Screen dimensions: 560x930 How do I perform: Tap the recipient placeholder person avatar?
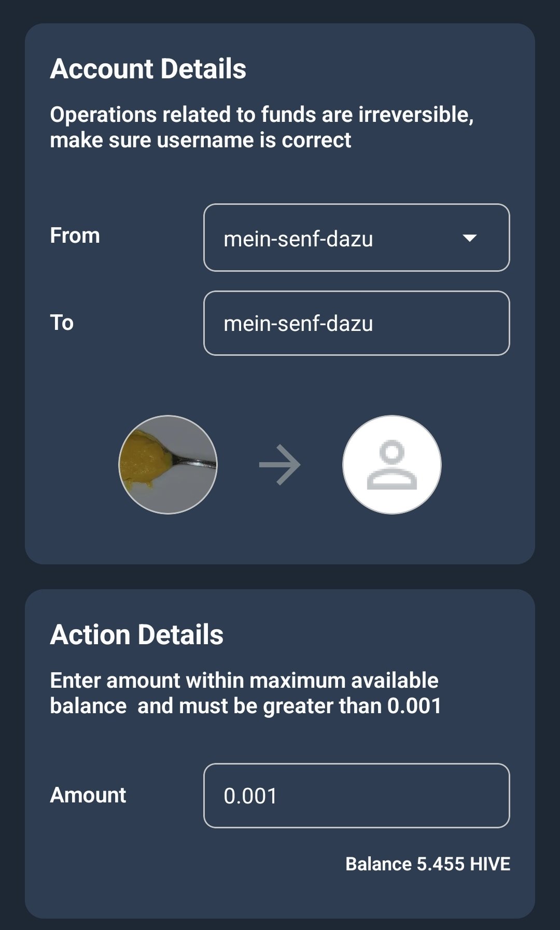tap(391, 465)
